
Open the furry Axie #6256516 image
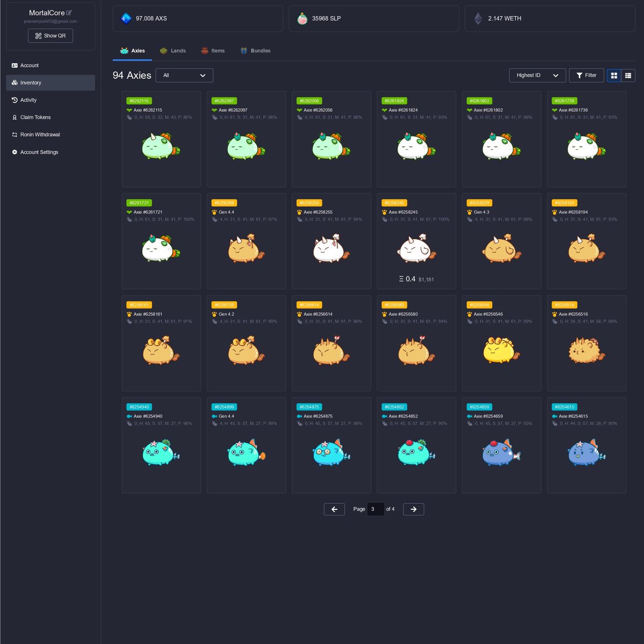(x=586, y=350)
